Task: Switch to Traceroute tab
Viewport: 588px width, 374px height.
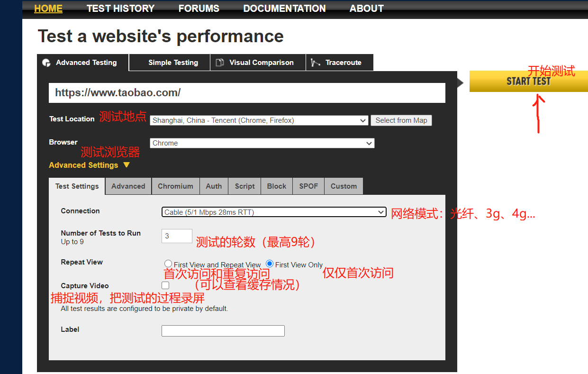Action: (x=340, y=63)
